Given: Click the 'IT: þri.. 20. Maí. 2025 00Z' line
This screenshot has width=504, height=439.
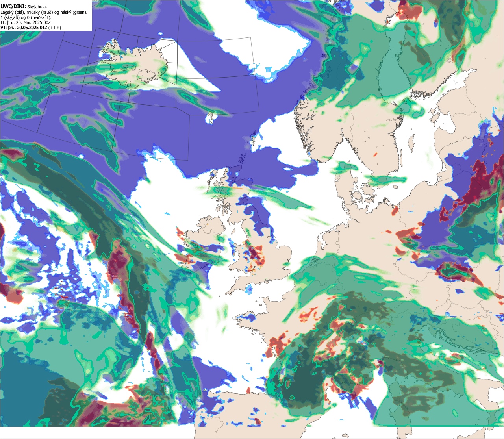Looking at the screenshot, I should pyautogui.click(x=25, y=22).
